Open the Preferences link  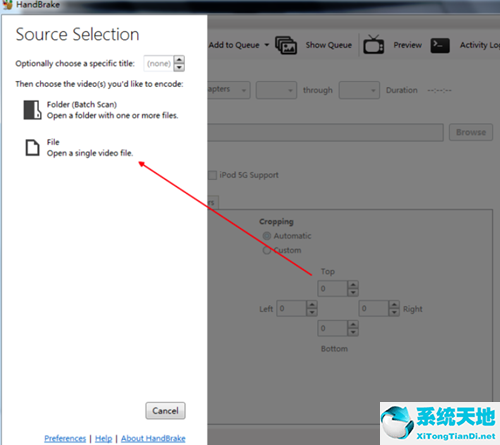click(x=65, y=438)
